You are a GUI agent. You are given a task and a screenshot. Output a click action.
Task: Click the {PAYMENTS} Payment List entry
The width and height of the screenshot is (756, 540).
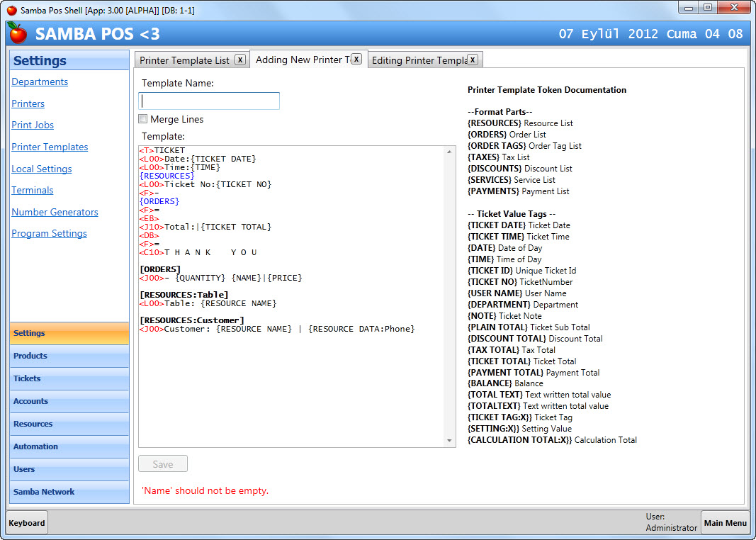[x=519, y=191]
